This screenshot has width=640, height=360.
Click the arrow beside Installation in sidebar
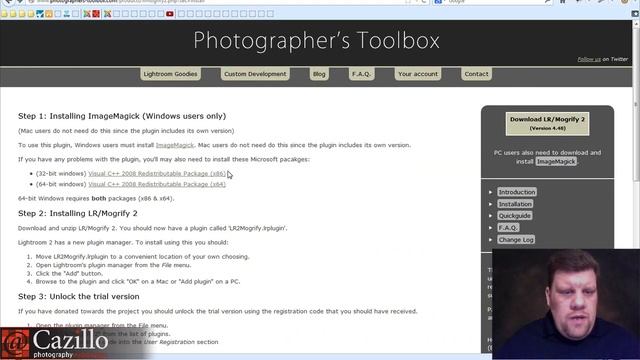tap(491, 204)
